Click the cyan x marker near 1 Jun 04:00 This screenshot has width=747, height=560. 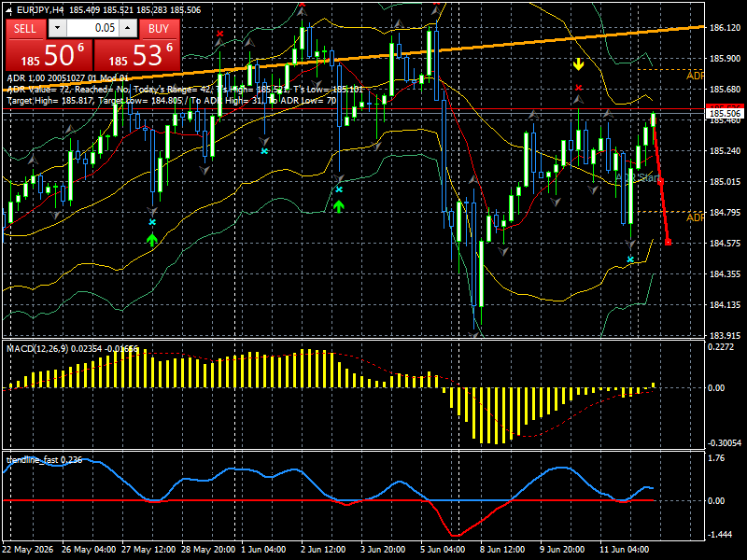tap(264, 151)
